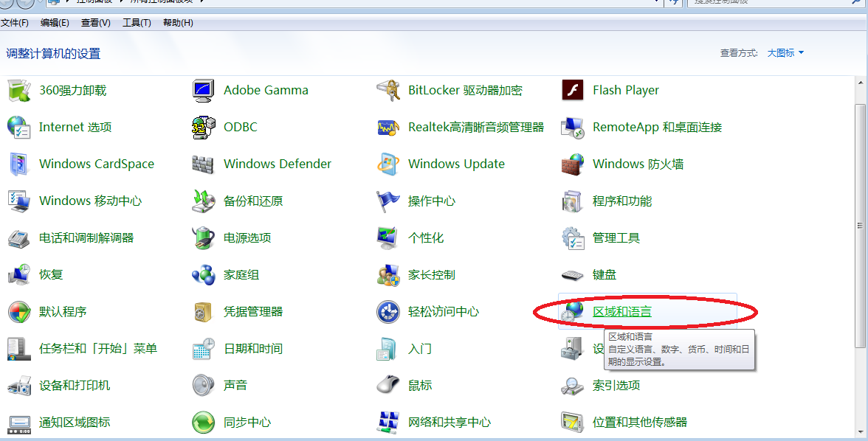Expand the 大图标 view mode dropdown
The height and width of the screenshot is (441, 868).
(x=785, y=53)
